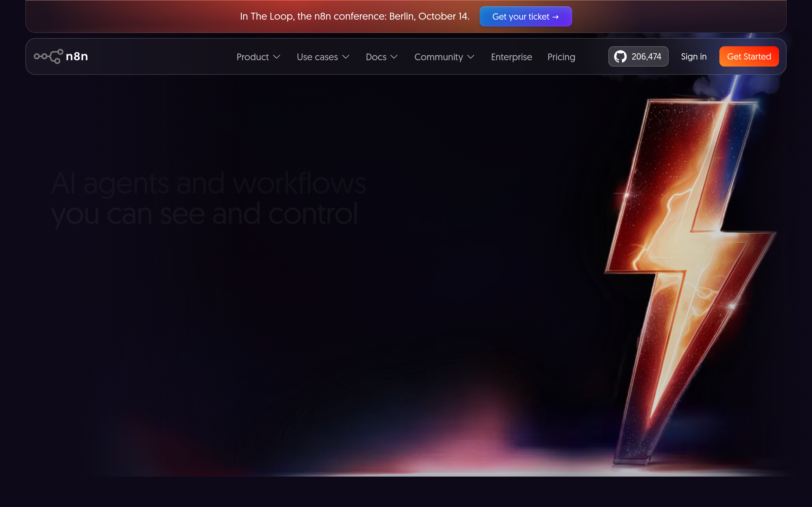Click the In The Loop conference announcement text
The width and height of the screenshot is (812, 507).
[355, 16]
